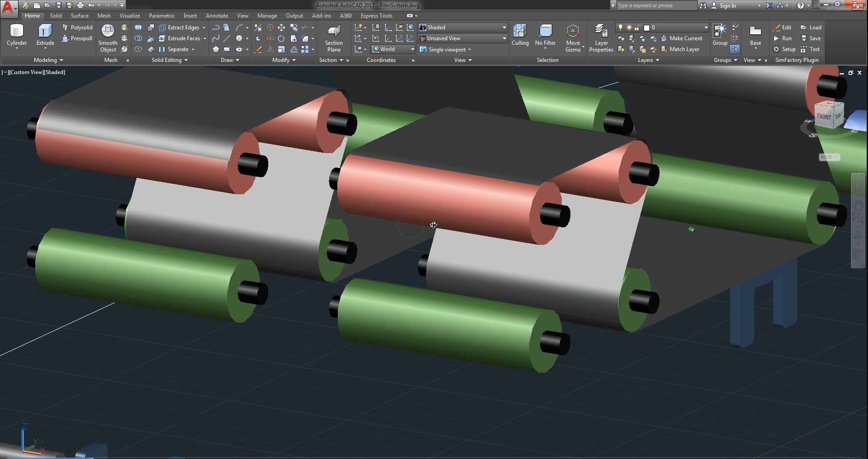Open the Express Tools tab

[376, 16]
